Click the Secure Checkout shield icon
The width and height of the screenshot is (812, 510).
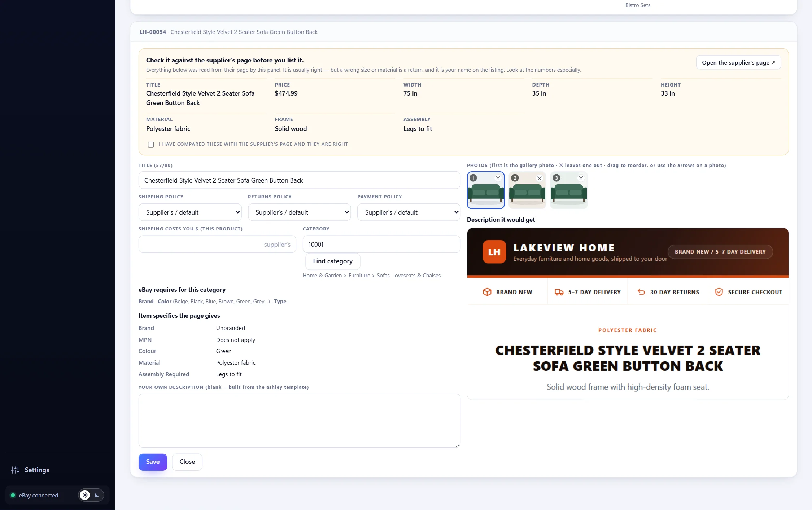coord(719,292)
